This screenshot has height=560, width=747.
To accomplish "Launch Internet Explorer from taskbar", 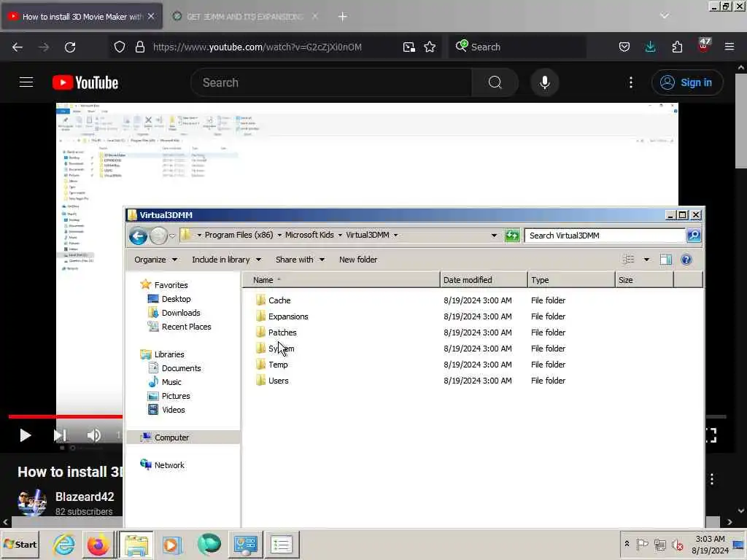I will pos(64,544).
